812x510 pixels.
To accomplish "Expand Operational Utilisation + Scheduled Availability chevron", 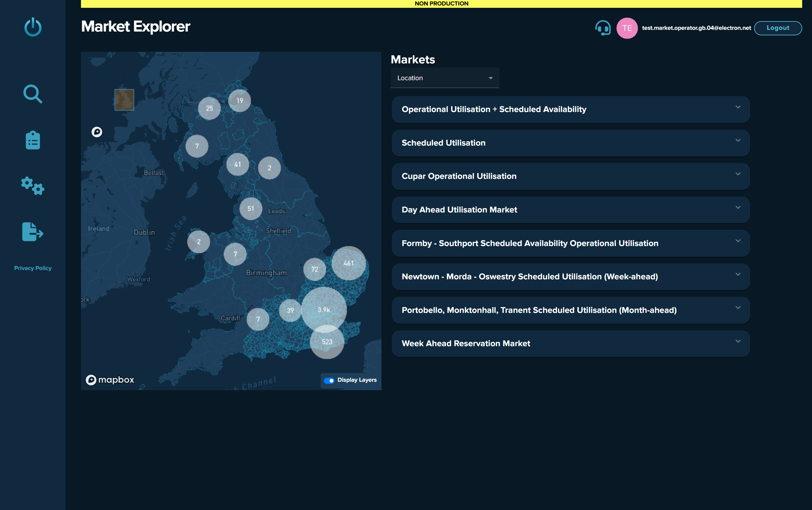I will point(738,107).
